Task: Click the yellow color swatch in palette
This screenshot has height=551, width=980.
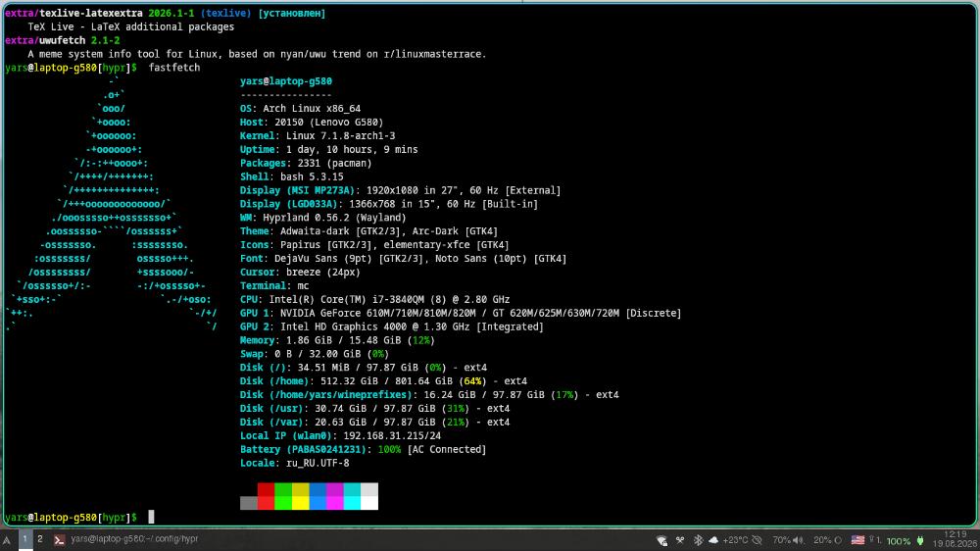Action: point(301,496)
